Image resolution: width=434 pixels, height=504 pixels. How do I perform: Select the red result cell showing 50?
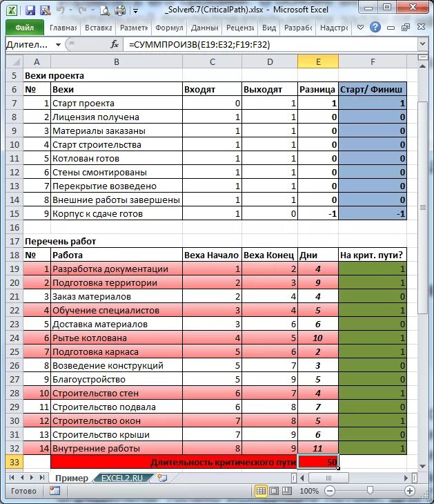pyautogui.click(x=318, y=462)
